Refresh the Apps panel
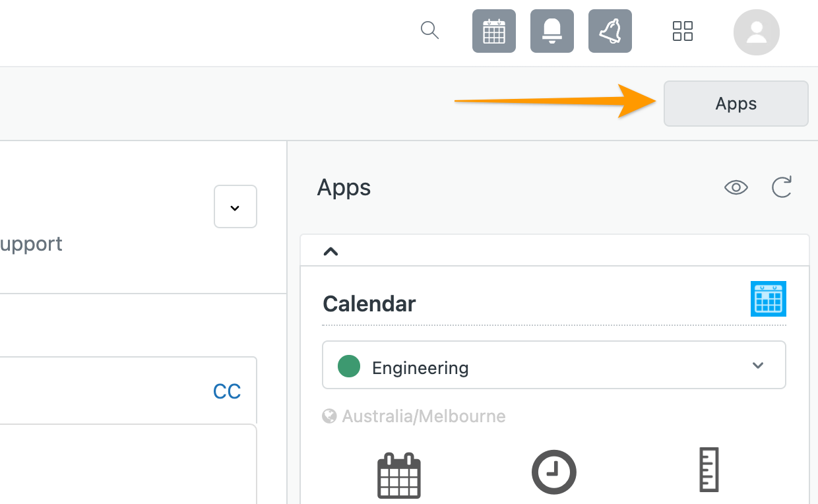 click(x=782, y=187)
